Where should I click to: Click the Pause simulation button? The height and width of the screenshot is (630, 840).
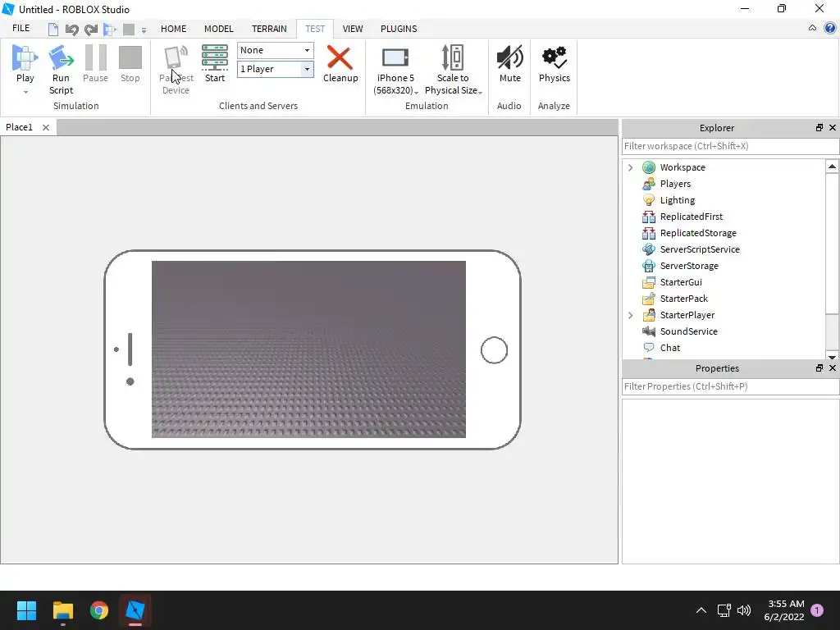click(95, 64)
